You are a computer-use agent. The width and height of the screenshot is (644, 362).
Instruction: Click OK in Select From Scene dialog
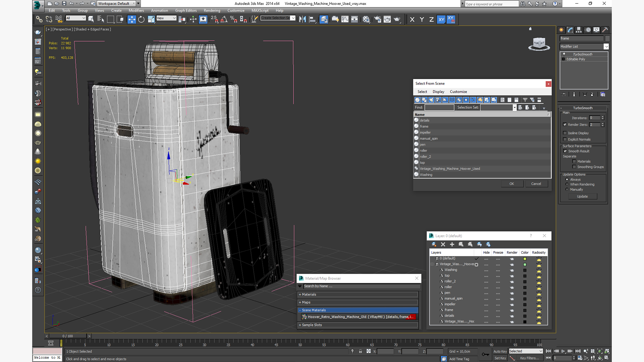coord(512,184)
